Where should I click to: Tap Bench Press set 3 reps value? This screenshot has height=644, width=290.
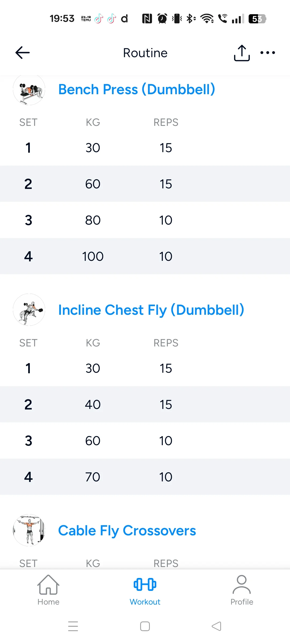tap(166, 220)
